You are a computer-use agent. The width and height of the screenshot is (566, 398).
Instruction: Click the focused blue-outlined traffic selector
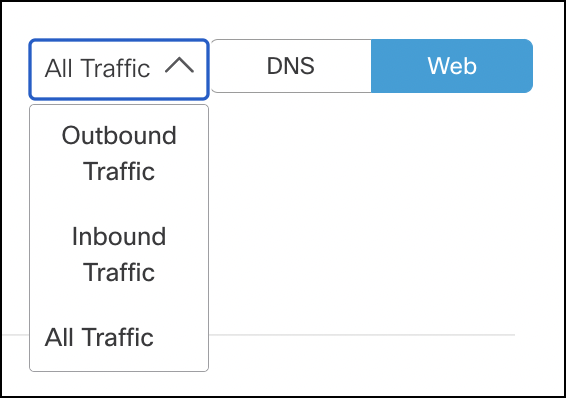coord(119,69)
